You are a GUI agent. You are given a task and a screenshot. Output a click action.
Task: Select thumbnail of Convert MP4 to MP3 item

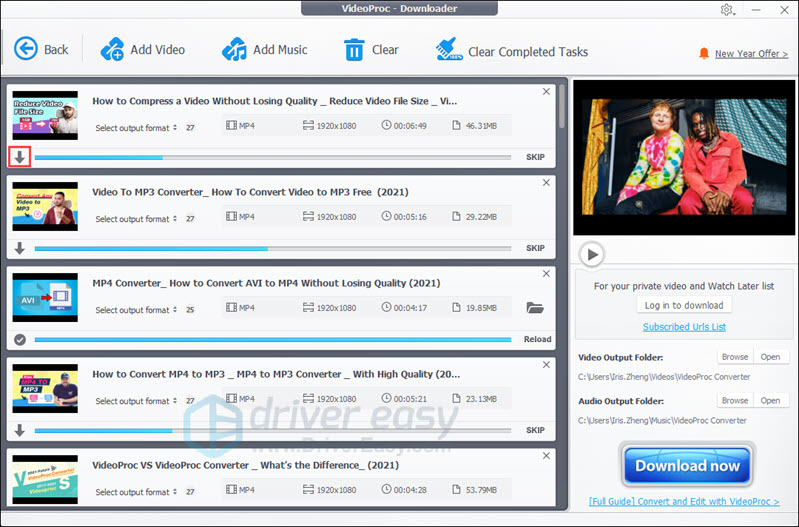pyautogui.click(x=45, y=388)
